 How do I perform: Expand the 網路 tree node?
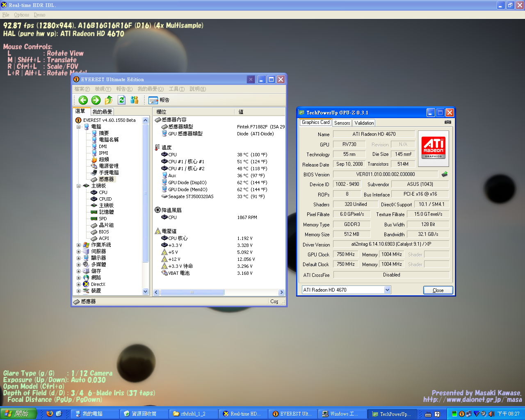point(78,278)
